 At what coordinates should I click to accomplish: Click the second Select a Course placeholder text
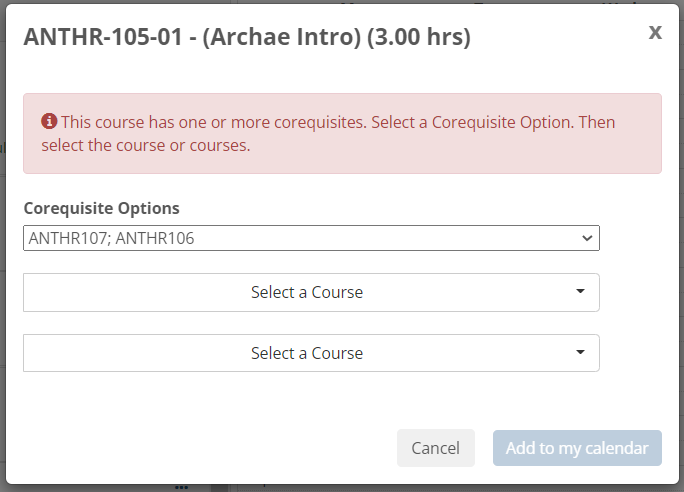[x=306, y=353]
